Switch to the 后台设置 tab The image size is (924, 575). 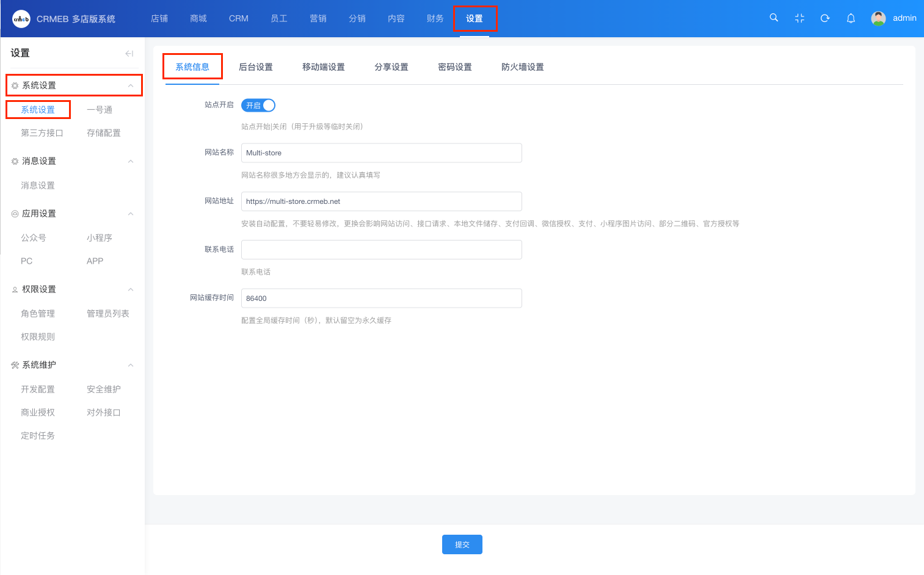click(x=256, y=67)
